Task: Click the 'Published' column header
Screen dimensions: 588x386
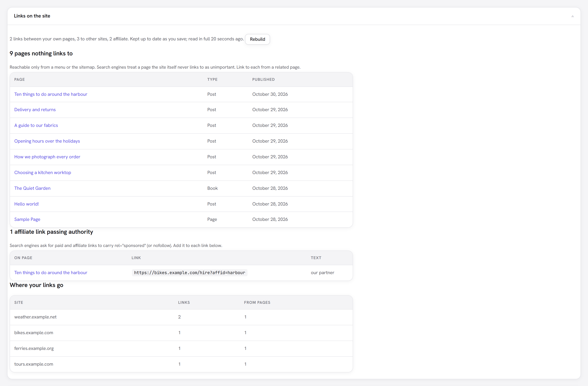Action: point(263,80)
